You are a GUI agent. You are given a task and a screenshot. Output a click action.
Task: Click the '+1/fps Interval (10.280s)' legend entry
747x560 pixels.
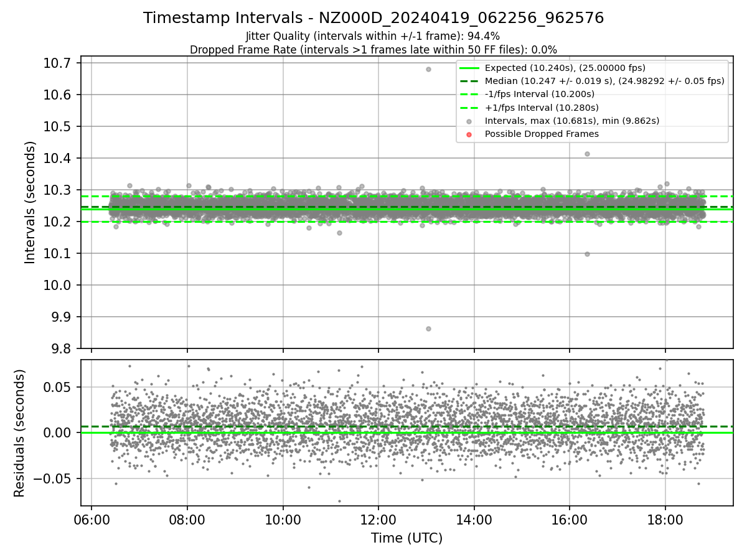click(x=540, y=107)
